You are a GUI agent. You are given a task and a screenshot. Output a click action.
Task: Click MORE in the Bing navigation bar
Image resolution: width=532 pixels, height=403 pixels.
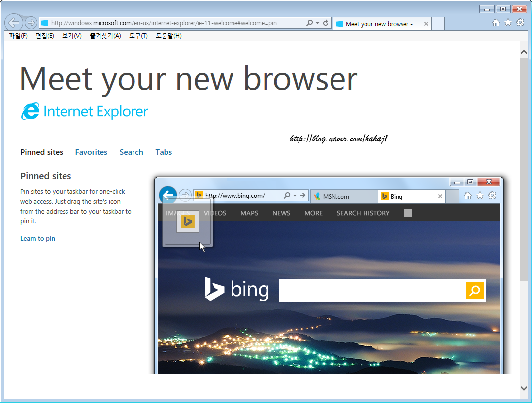(313, 213)
